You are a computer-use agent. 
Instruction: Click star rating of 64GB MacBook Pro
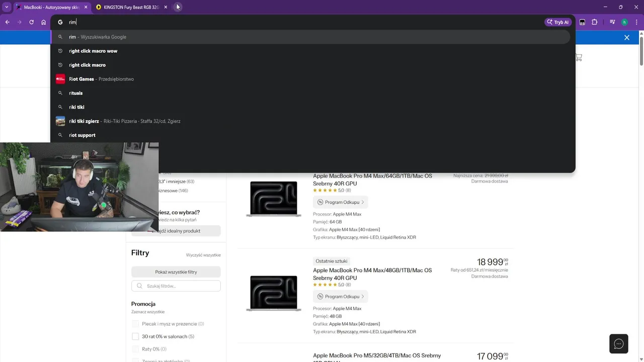point(325,191)
